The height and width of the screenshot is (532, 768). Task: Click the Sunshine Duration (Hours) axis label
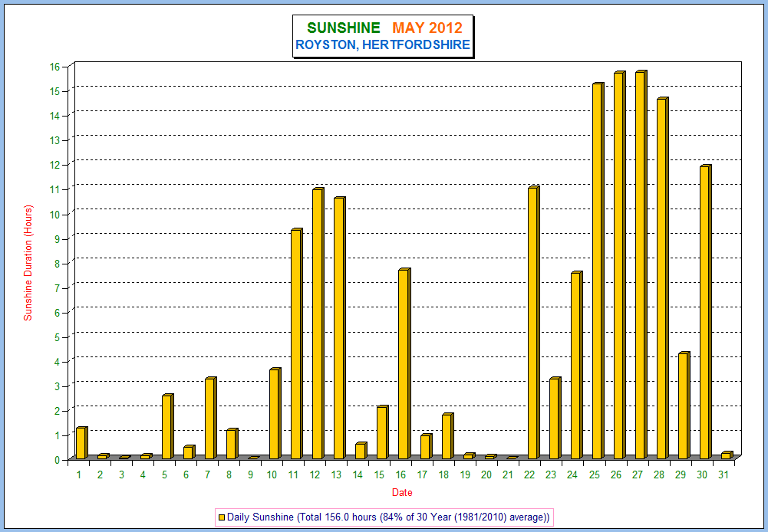[x=28, y=263]
